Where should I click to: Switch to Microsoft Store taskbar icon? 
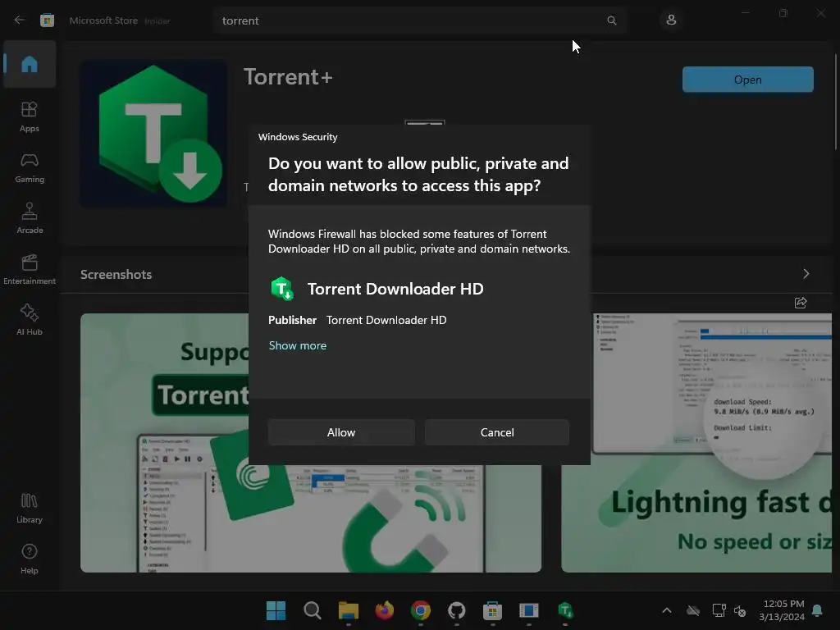[x=492, y=610]
